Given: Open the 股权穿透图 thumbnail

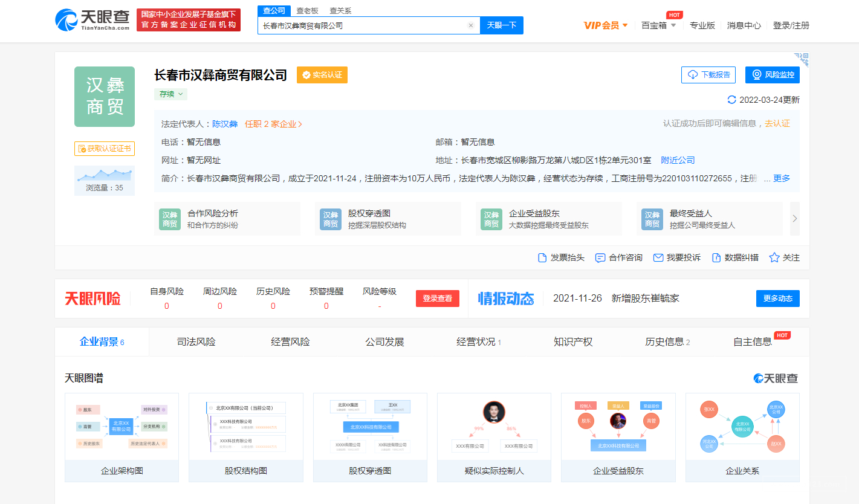Looking at the screenshot, I should tap(370, 437).
